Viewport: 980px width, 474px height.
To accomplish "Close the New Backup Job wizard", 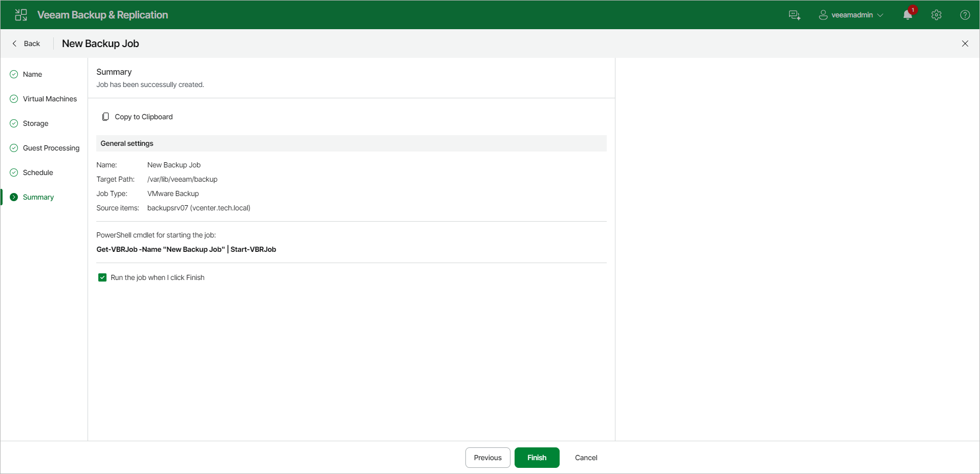I will pyautogui.click(x=965, y=44).
